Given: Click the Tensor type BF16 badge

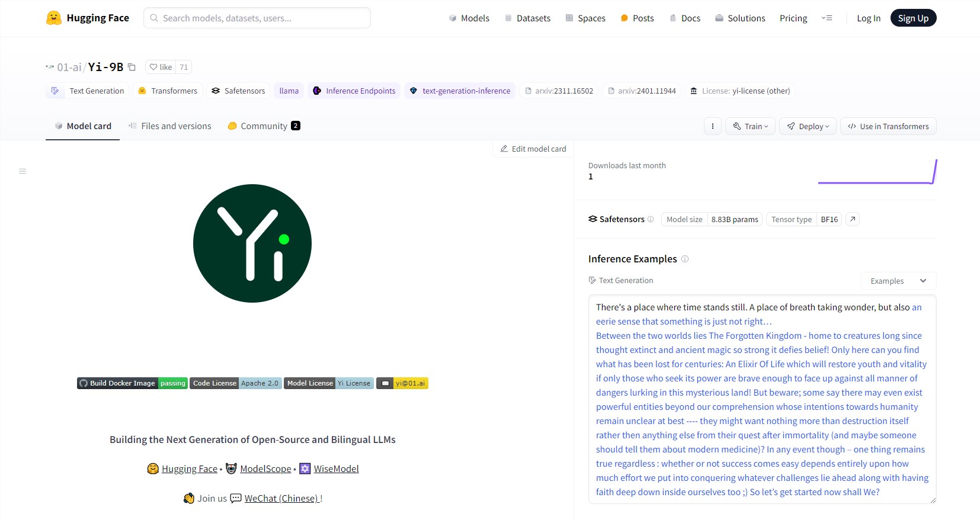Looking at the screenshot, I should coord(805,219).
